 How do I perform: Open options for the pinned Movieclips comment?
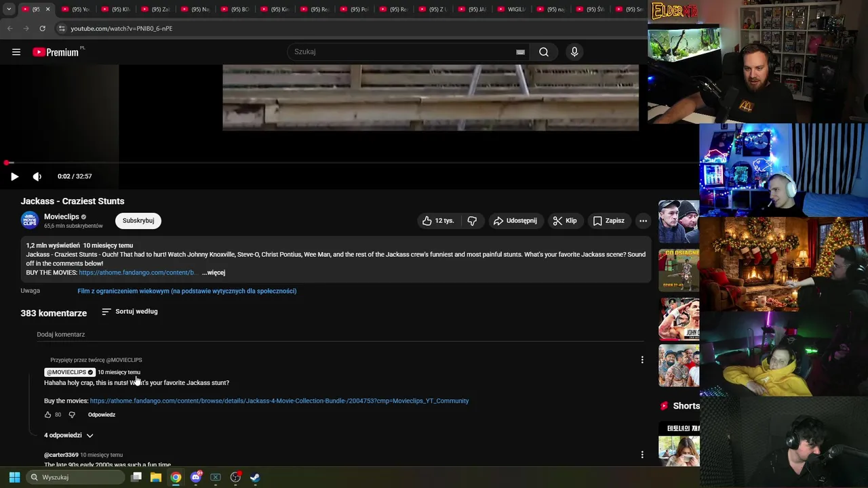(642, 360)
